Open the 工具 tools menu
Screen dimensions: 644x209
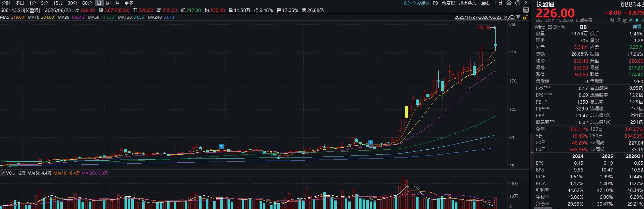(498, 3)
